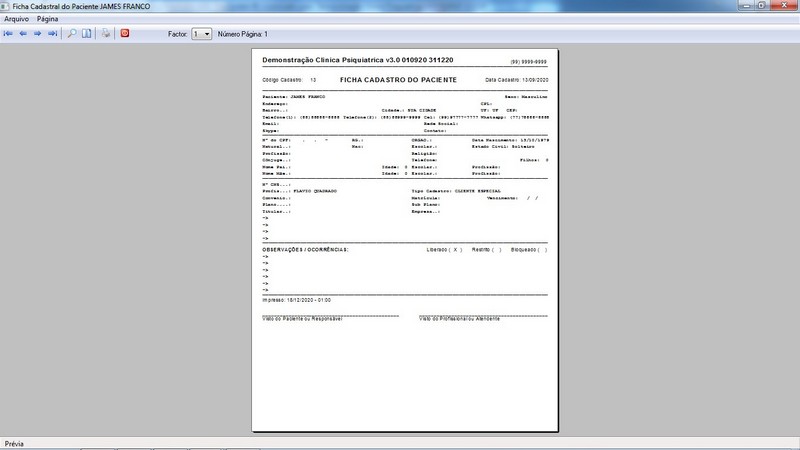Open the Arquivo menu
The image size is (800, 450).
(x=16, y=19)
